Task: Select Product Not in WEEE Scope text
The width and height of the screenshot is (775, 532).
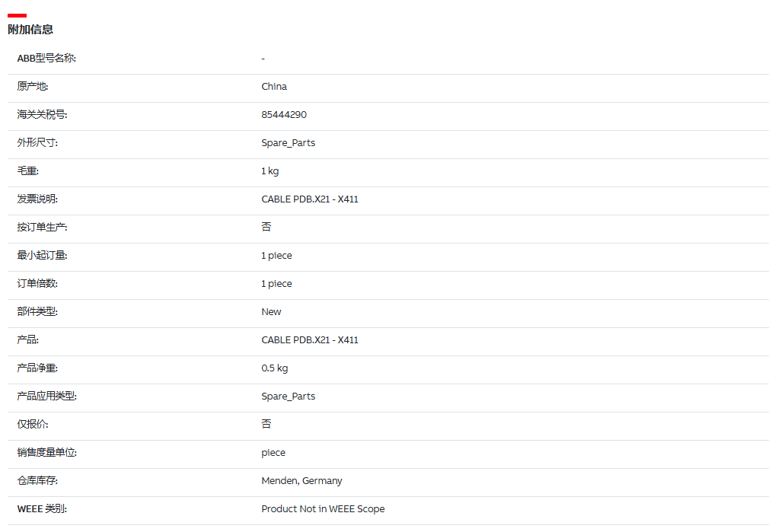Action: pyautogui.click(x=323, y=508)
